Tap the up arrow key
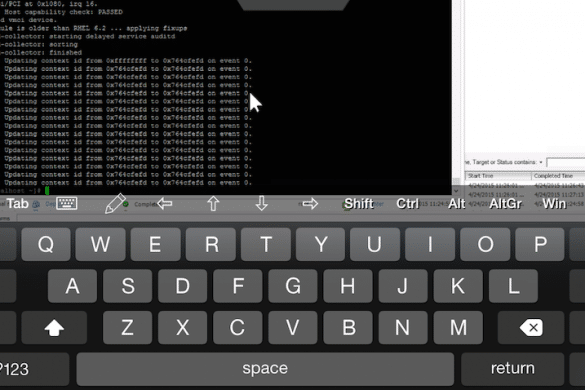585x390 pixels. [x=213, y=204]
